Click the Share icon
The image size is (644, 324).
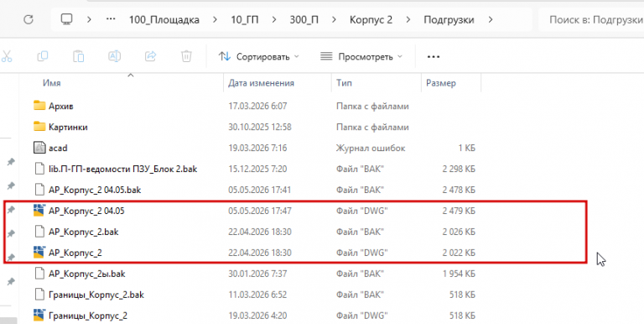151,56
